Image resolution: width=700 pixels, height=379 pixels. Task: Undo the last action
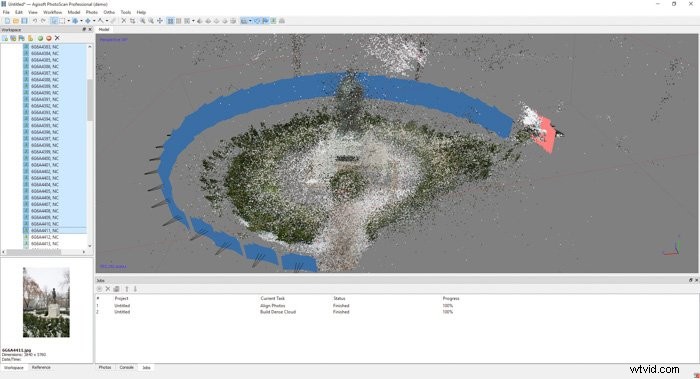click(x=35, y=21)
